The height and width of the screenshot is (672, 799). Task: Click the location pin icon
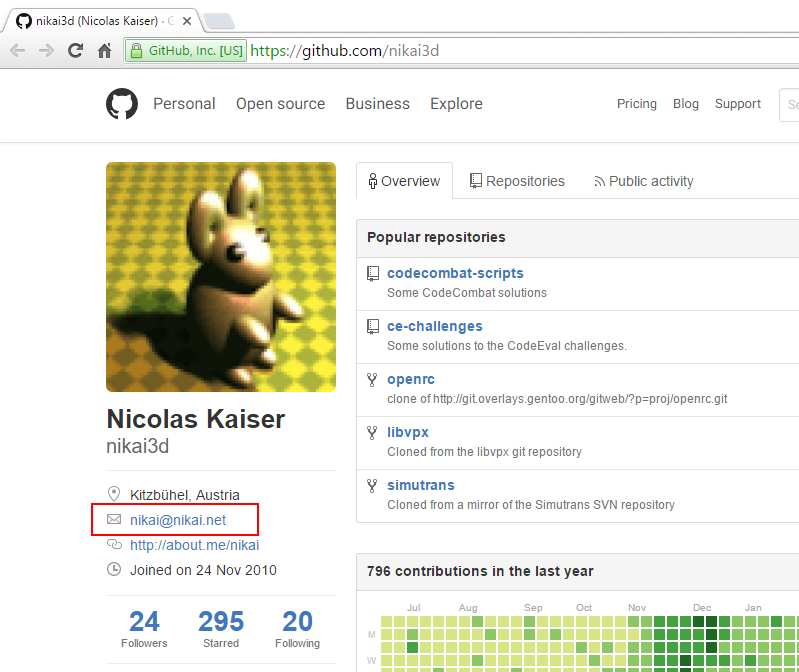click(x=114, y=494)
